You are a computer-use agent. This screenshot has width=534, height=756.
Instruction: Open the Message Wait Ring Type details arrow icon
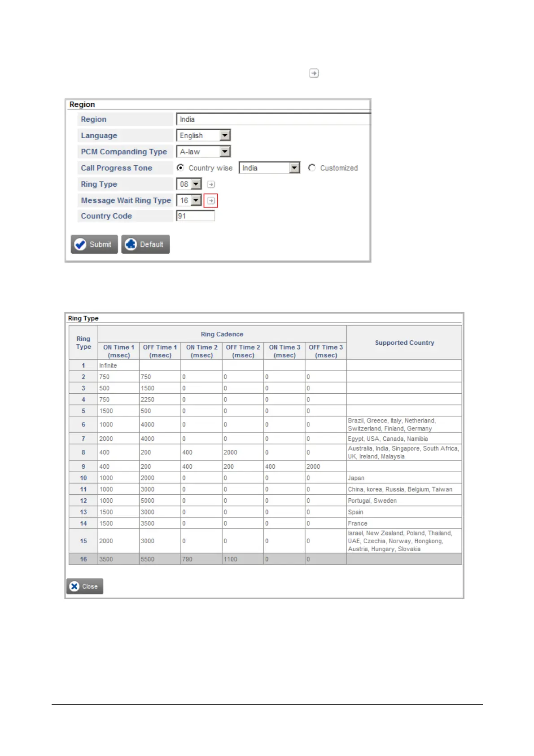click(x=211, y=201)
